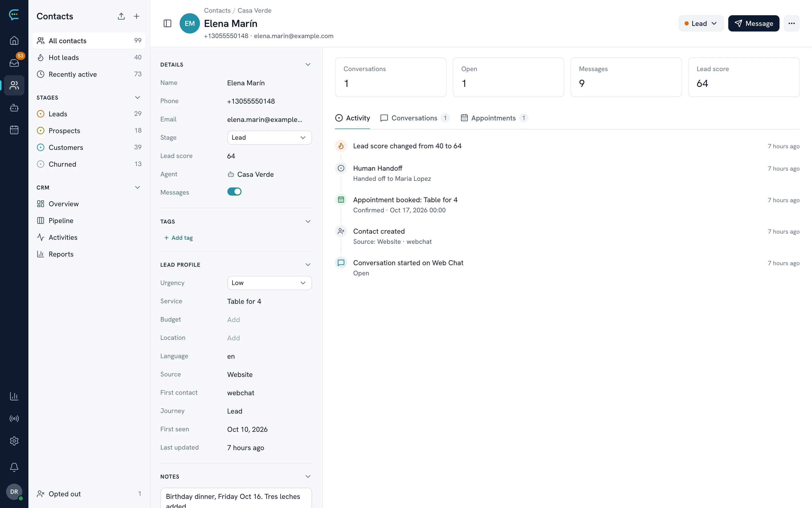Open the Urgency dropdown showing Low
The image size is (812, 508).
click(x=269, y=283)
